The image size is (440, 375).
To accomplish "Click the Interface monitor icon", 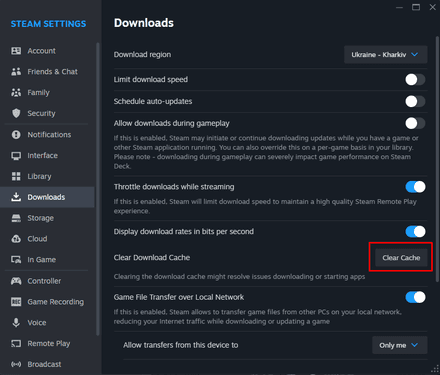I will (x=16, y=156).
